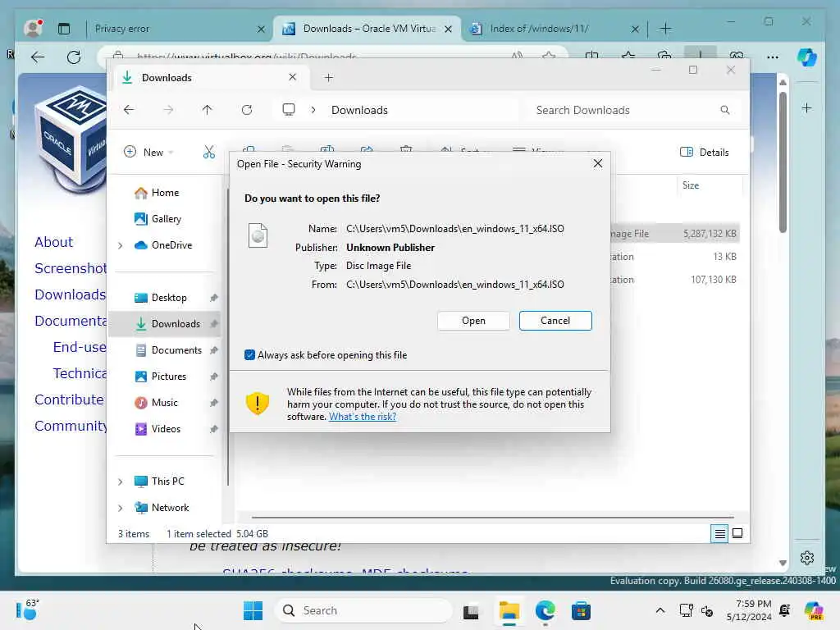Click the Edge sidebar plus button
Image resolution: width=840 pixels, height=630 pixels.
pos(807,108)
